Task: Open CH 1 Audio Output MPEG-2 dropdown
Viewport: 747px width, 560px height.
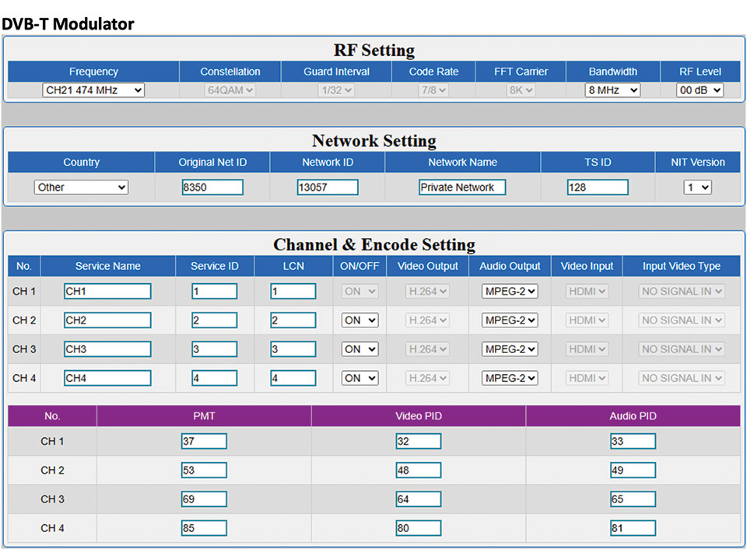Action: [x=510, y=292]
